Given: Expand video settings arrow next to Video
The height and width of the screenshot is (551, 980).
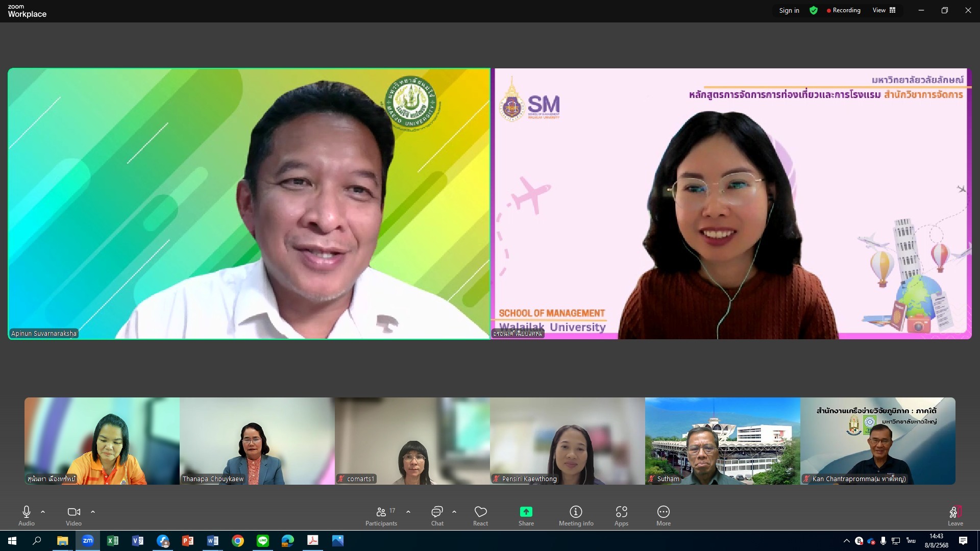Looking at the screenshot, I should pos(93,512).
